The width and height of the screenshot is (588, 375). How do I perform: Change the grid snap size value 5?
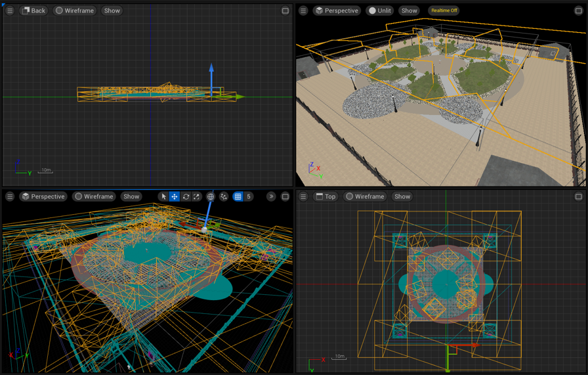pos(249,196)
